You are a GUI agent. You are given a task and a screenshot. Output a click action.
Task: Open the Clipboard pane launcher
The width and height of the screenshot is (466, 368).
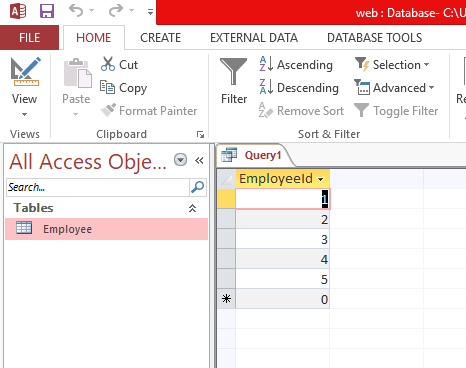[x=200, y=134]
